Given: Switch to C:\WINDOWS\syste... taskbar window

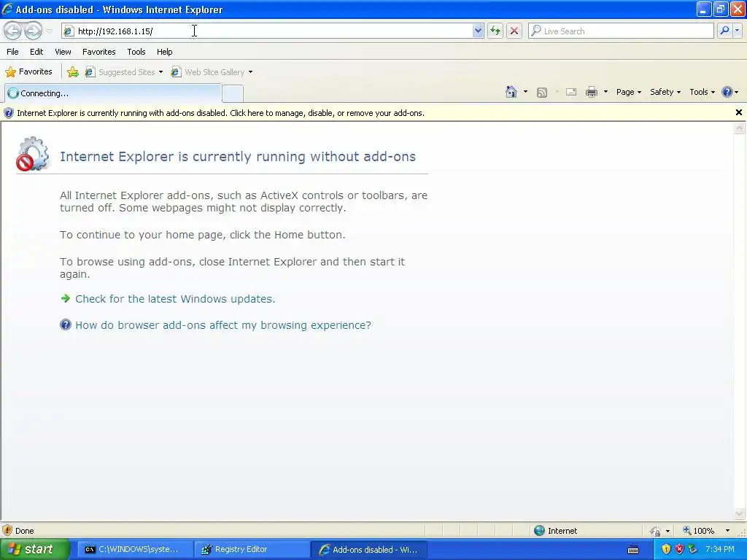Looking at the screenshot, I should click(136, 549).
